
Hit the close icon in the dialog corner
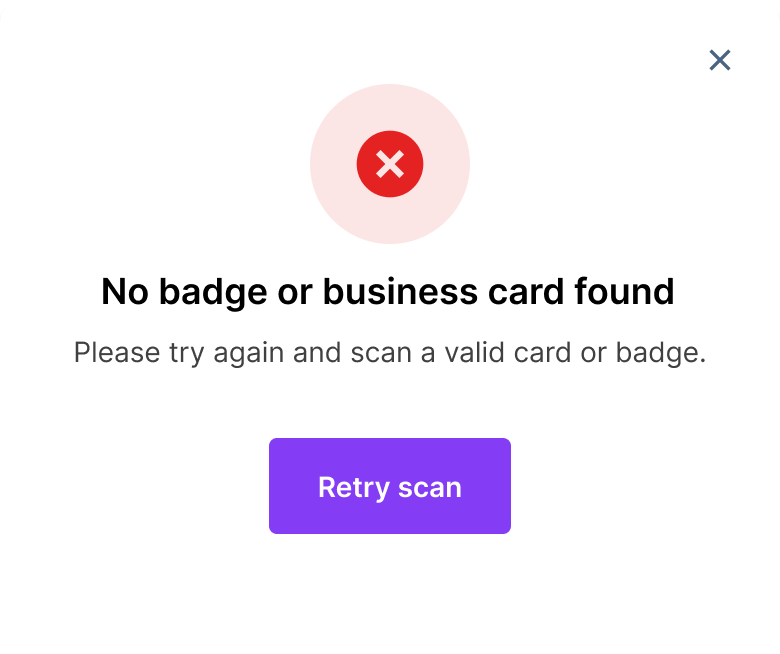click(719, 60)
